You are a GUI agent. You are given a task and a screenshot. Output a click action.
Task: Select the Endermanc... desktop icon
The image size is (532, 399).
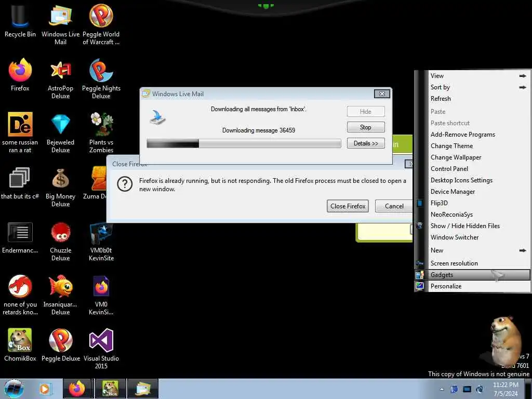point(20,237)
